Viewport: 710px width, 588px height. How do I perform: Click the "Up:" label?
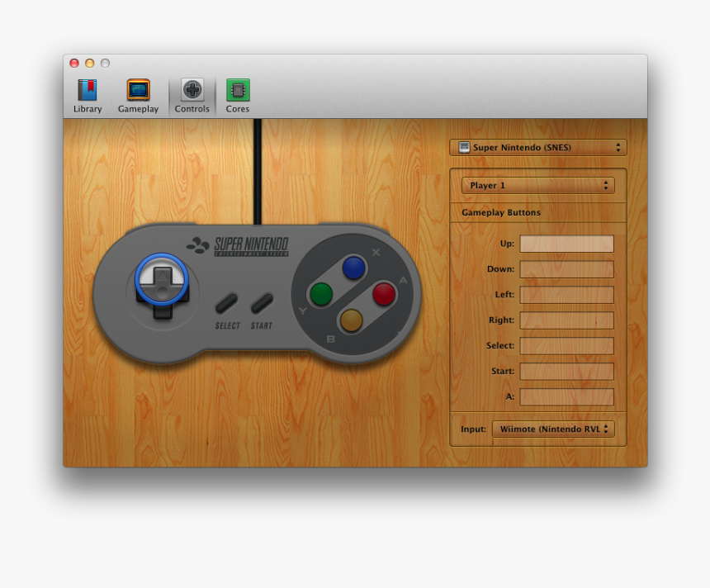pos(507,244)
